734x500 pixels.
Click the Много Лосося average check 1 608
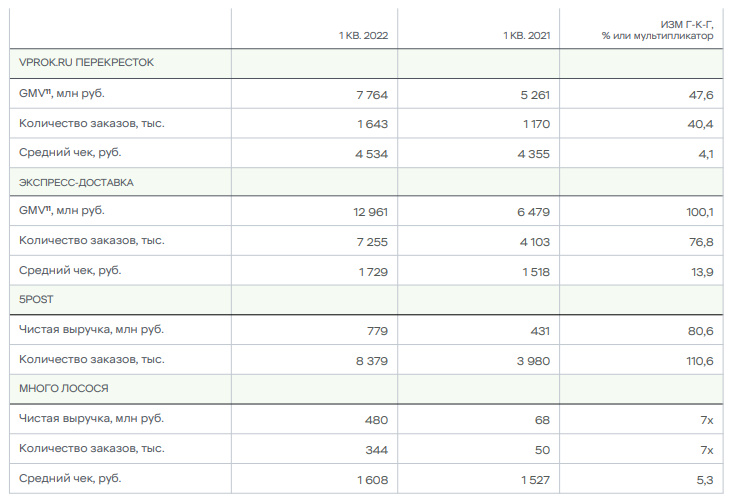(371, 479)
